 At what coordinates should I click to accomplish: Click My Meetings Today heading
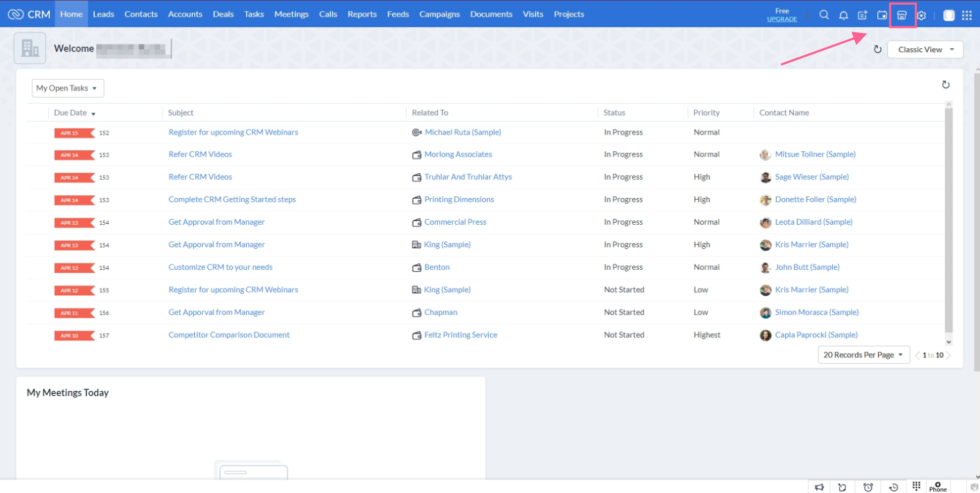point(67,392)
